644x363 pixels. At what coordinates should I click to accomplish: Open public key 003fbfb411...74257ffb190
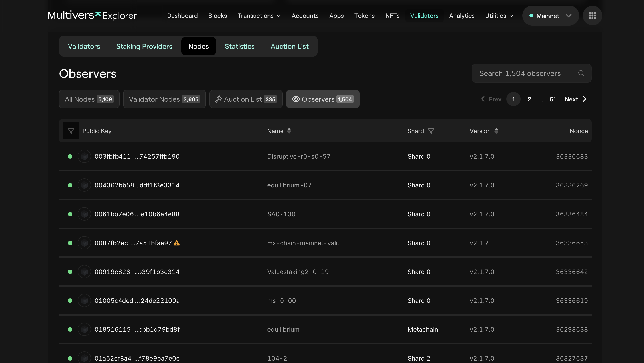pos(137,156)
